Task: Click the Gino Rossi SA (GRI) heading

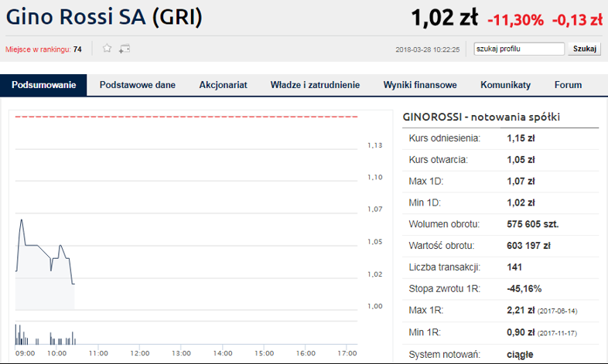Action: 104,18
